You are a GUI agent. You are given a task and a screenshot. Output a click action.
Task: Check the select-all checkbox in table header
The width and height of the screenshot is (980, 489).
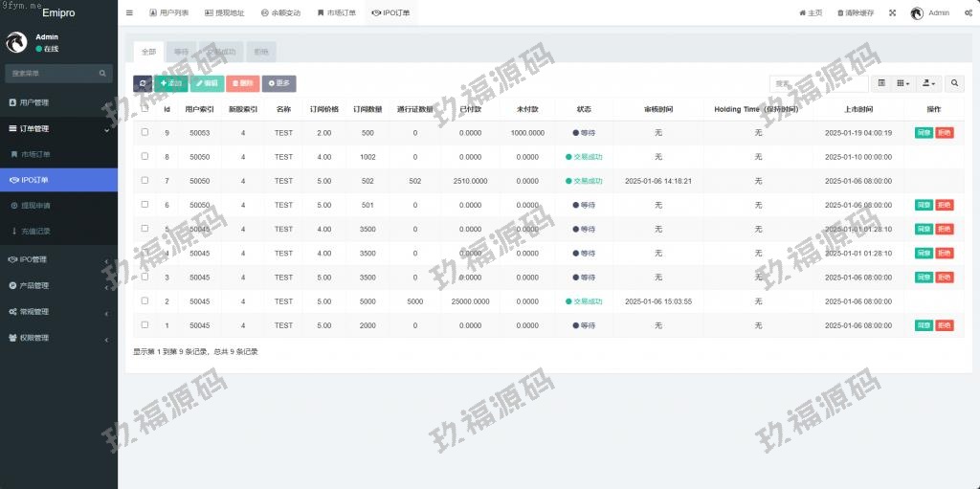[145, 108]
